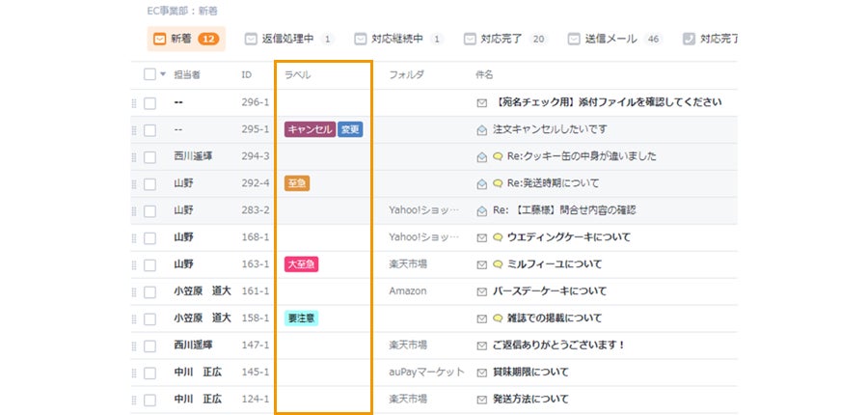Viewport: 868px width, 415px height.
Task: Click the comment bubble icon on Re:発送時期について
Action: (498, 183)
